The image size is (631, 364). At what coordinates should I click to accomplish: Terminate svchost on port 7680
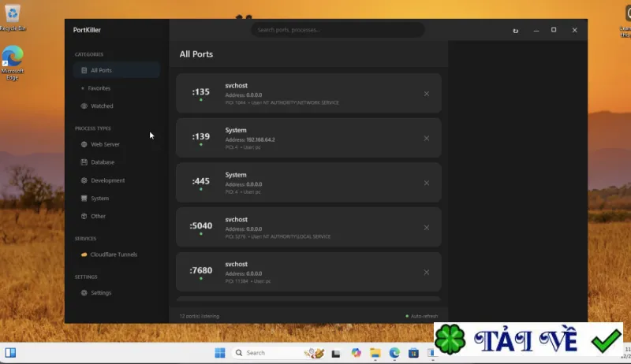pos(426,272)
